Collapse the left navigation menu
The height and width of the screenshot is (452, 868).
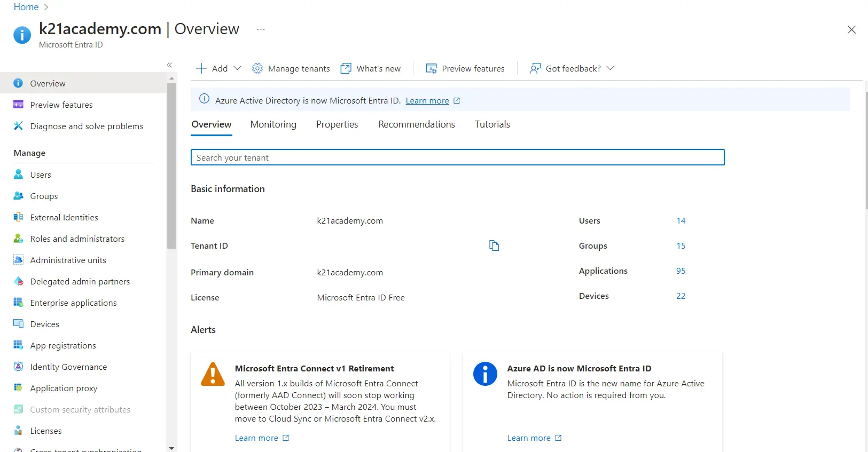tap(169, 65)
